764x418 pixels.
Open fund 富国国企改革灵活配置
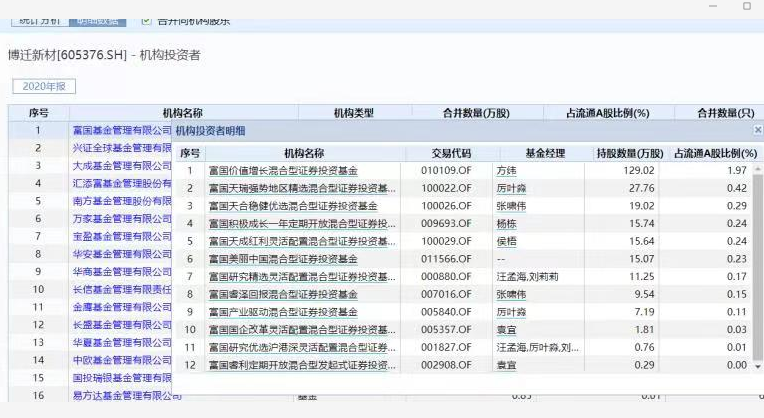302,330
